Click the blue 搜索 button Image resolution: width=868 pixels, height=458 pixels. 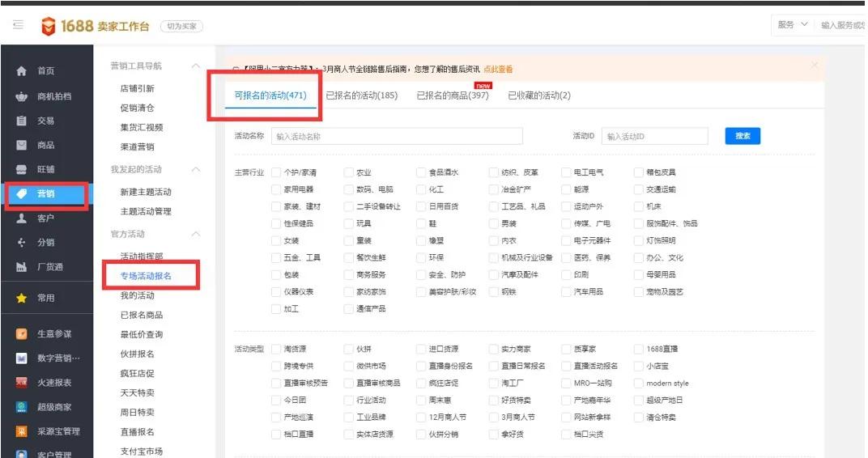pos(742,136)
